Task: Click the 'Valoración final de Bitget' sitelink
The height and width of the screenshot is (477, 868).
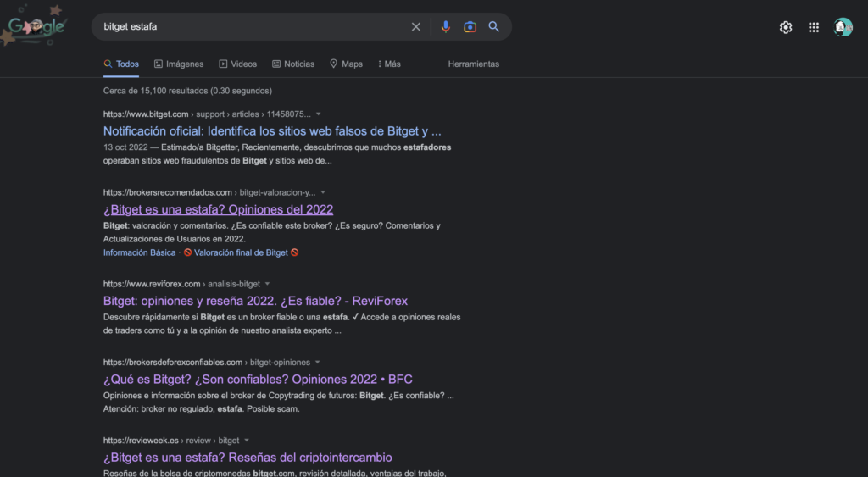Action: 241,252
